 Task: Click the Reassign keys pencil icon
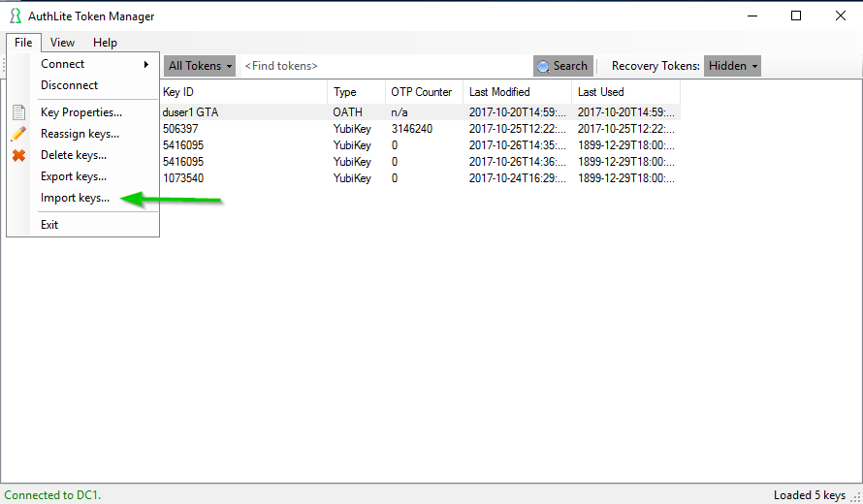click(x=18, y=134)
